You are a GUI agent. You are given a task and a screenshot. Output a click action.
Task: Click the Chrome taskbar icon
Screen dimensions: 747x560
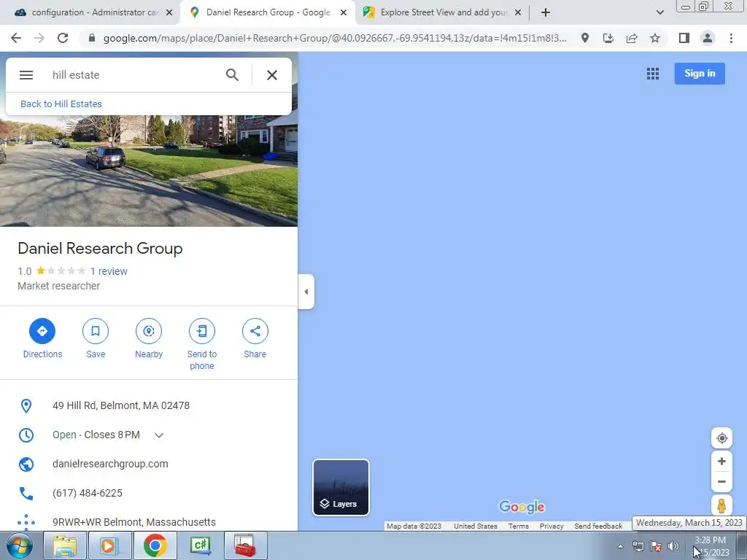tap(155, 545)
